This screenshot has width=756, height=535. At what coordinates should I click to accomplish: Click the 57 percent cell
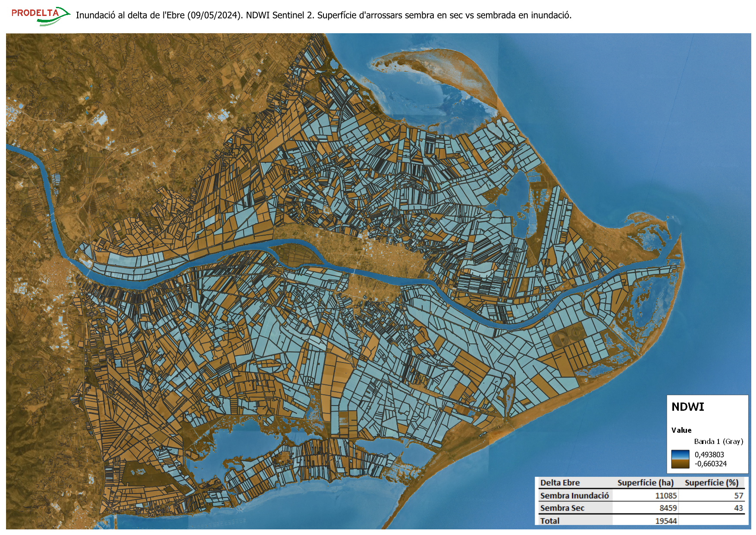coord(739,496)
